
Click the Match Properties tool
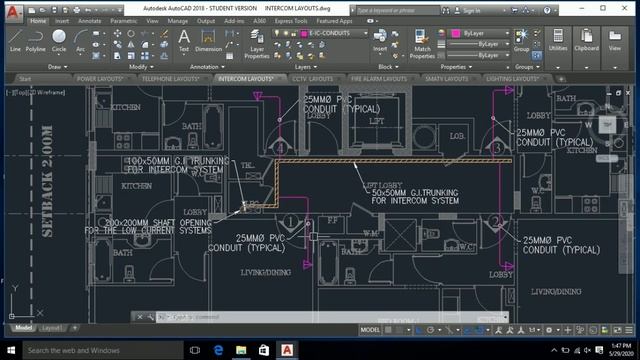pyautogui.click(x=422, y=44)
